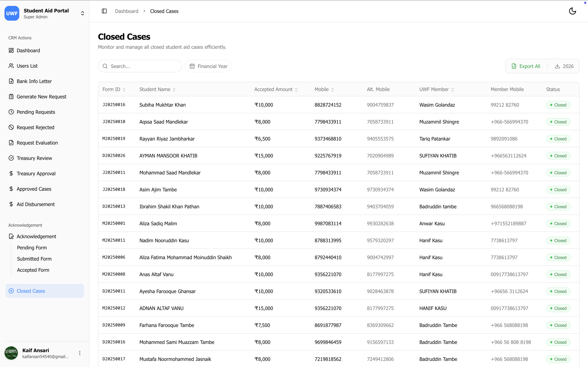Select the Closed Cases sidebar item
Screen dimensions: 588x367
pyautogui.click(x=45, y=291)
